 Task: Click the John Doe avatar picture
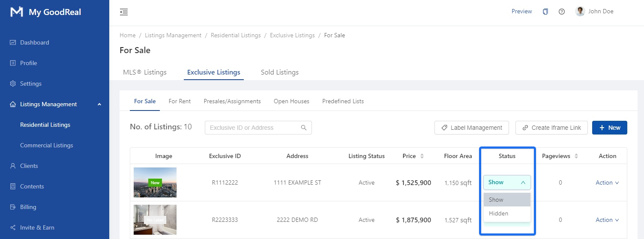point(580,12)
